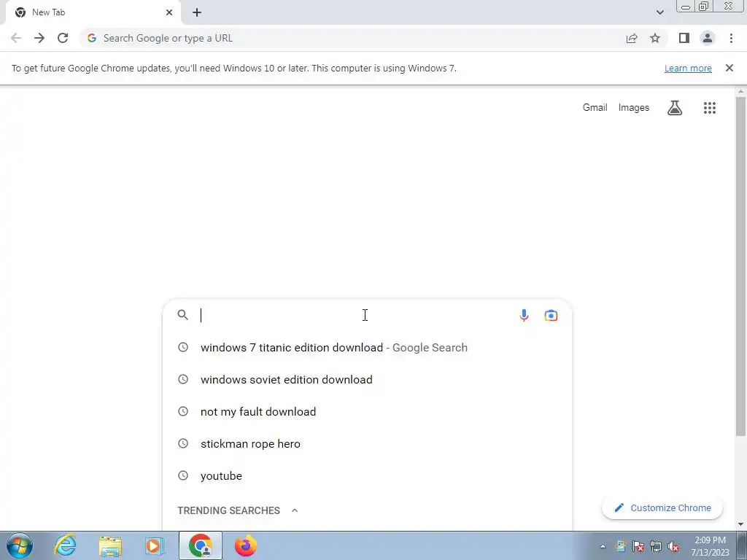This screenshot has height=560, width=747.
Task: Click the page's vertical scrollbar thumb
Action: click(x=740, y=265)
